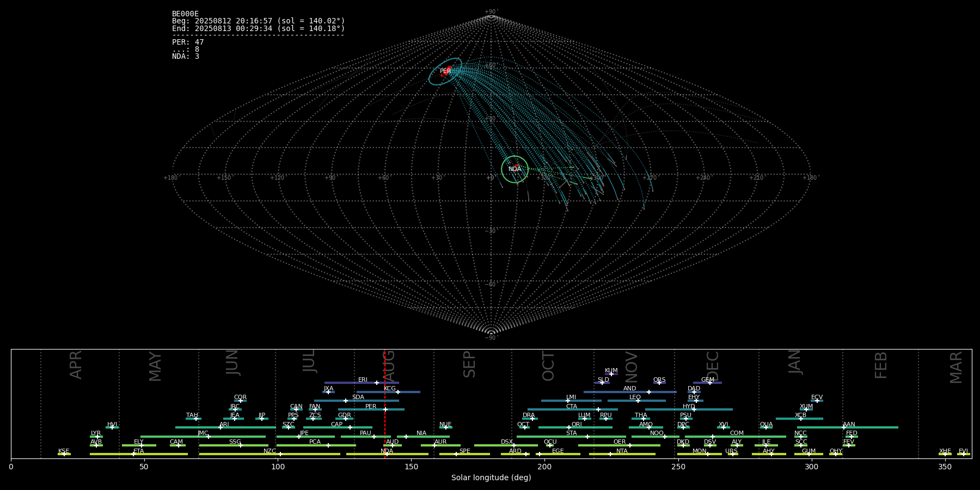Select the SDA shower label in the timeline
Image resolution: width=980 pixels, height=490 pixels.
coord(358,397)
